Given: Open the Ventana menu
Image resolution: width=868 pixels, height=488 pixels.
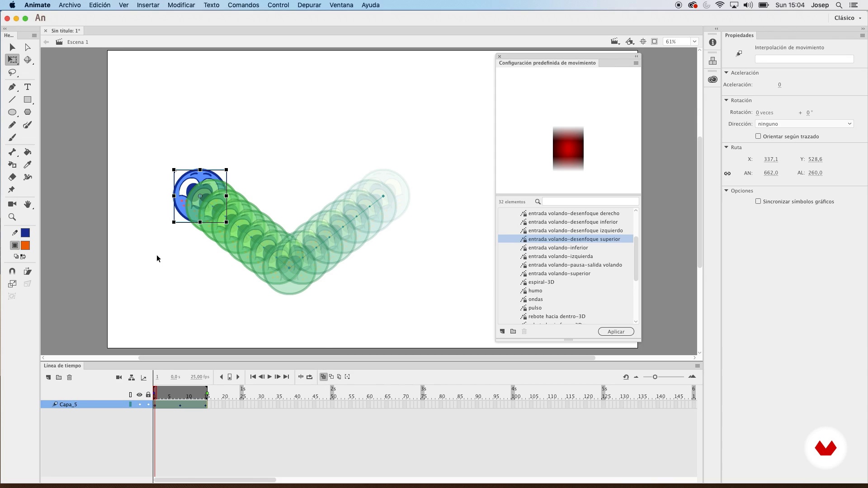Looking at the screenshot, I should (x=341, y=5).
